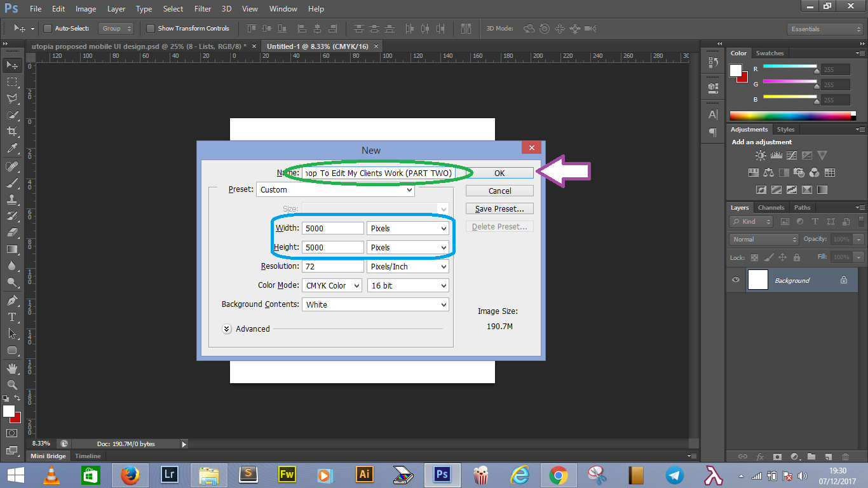
Task: Hide the Background layer visibility
Action: (736, 280)
